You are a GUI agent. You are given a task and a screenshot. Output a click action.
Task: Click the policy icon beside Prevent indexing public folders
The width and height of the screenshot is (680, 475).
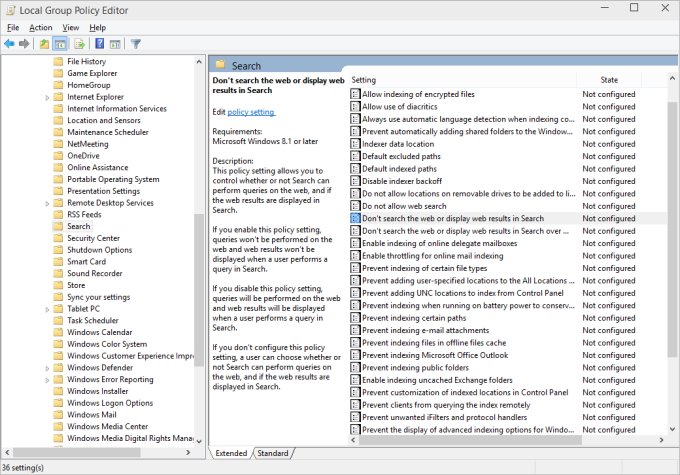pos(355,368)
